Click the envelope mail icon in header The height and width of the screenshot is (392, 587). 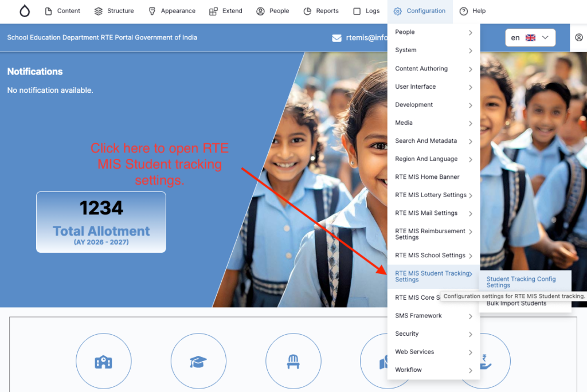(x=336, y=38)
